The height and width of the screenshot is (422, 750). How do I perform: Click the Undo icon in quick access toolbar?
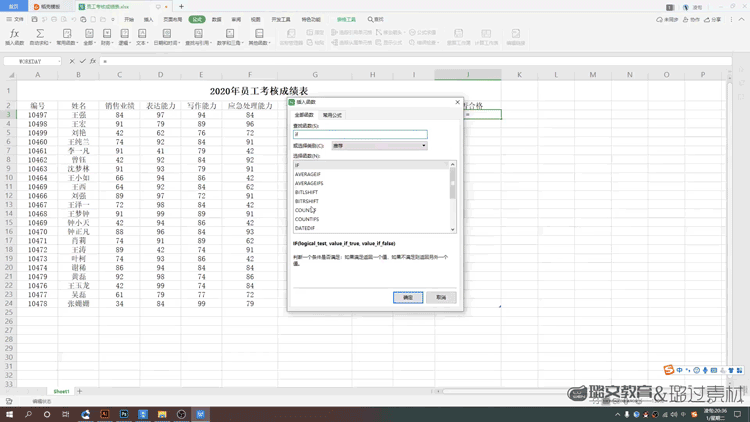pos(73,20)
